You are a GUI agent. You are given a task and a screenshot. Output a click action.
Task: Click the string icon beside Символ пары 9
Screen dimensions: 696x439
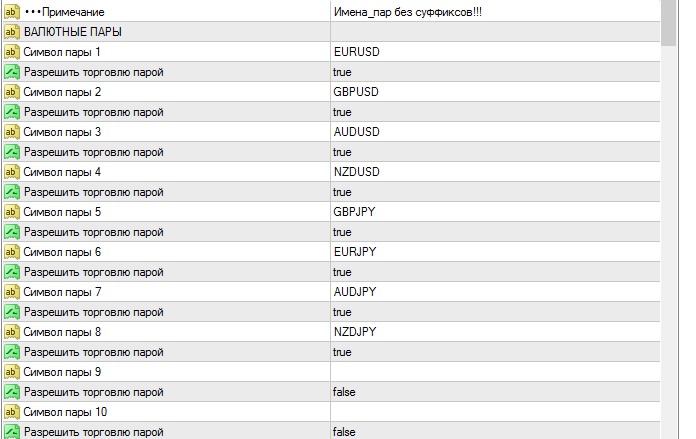point(12,372)
